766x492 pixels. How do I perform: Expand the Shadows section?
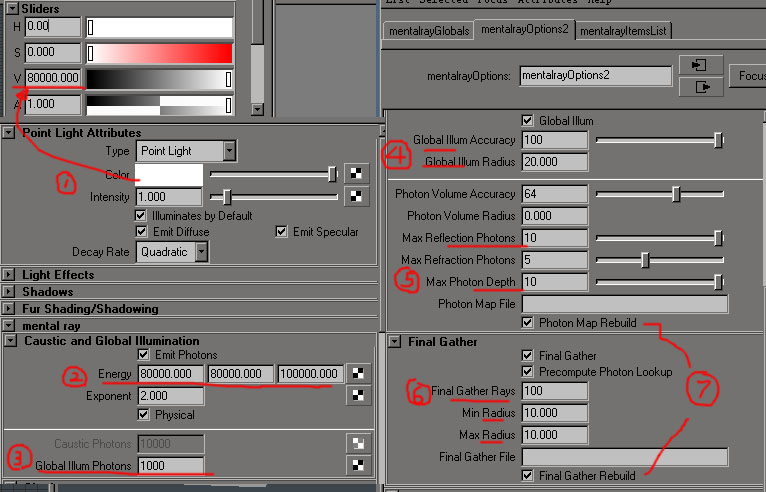coord(9,292)
